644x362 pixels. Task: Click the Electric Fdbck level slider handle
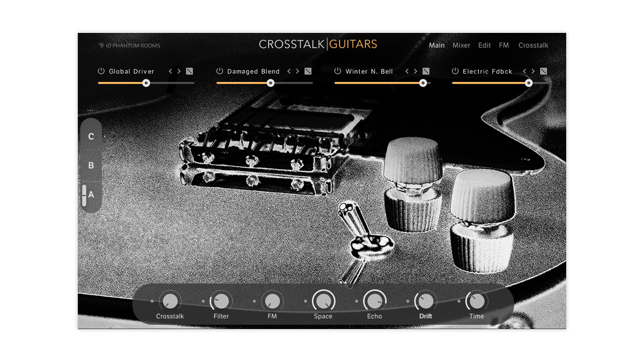tap(529, 83)
